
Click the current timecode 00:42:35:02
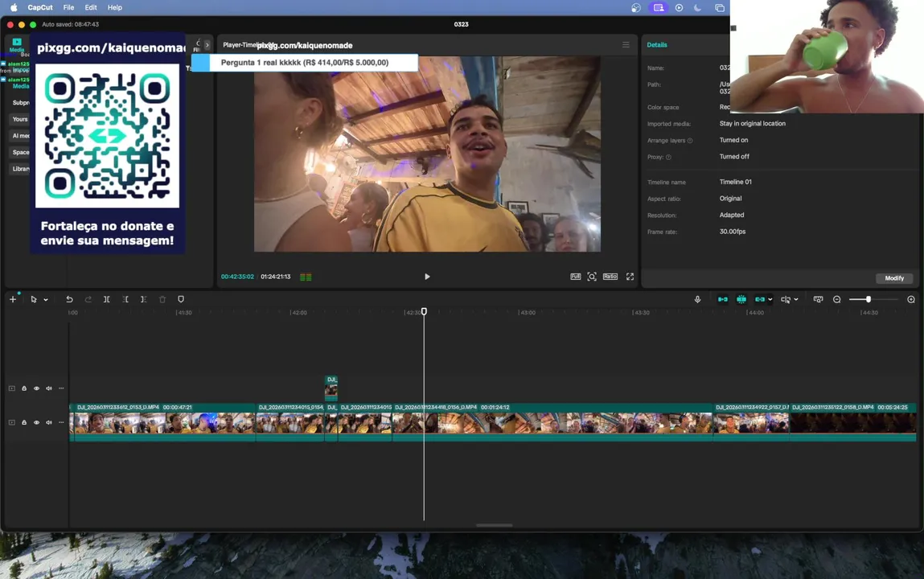237,277
